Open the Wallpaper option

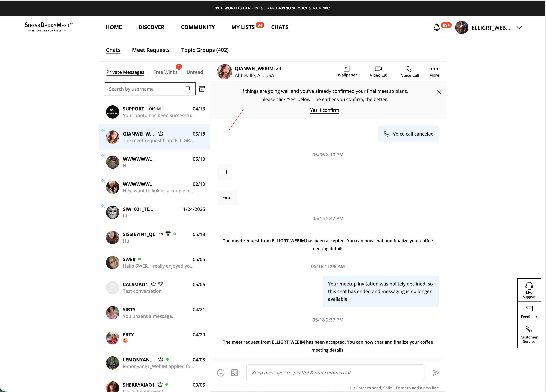pyautogui.click(x=347, y=71)
